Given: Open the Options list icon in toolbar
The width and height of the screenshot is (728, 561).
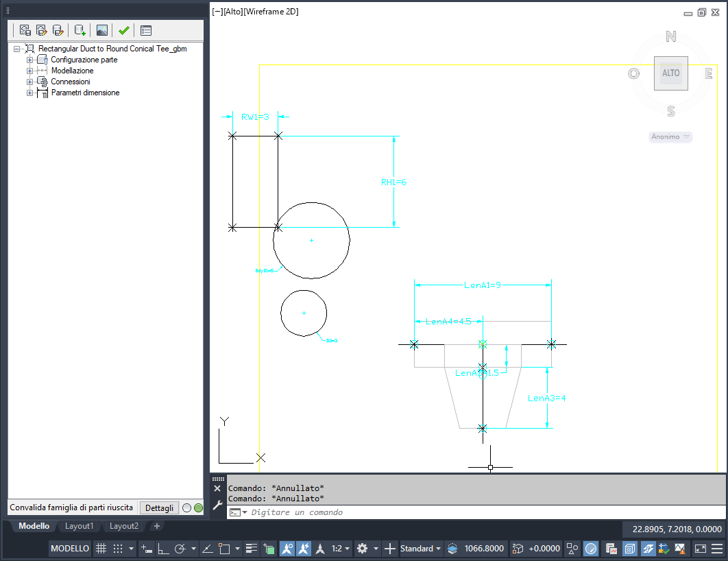Looking at the screenshot, I should click(x=146, y=31).
